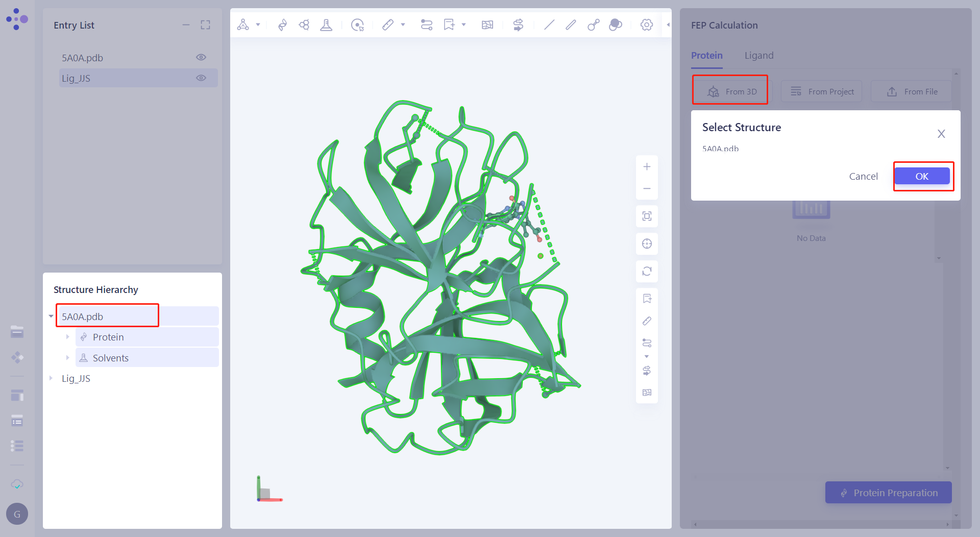This screenshot has width=980, height=537.
Task: Expand the Lig_JJS hierarchy item
Action: pyautogui.click(x=51, y=378)
